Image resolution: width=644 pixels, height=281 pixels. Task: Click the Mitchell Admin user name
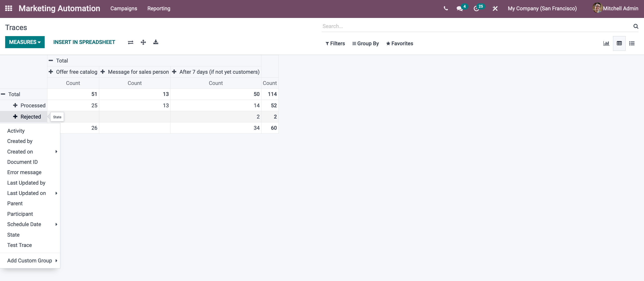coord(620,9)
